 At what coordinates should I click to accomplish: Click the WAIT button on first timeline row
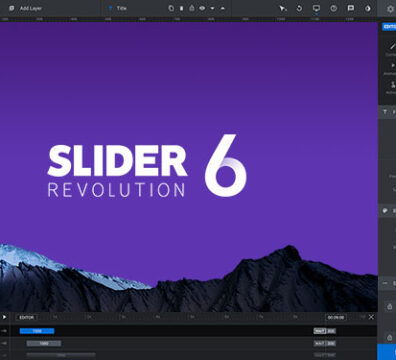coord(319,331)
